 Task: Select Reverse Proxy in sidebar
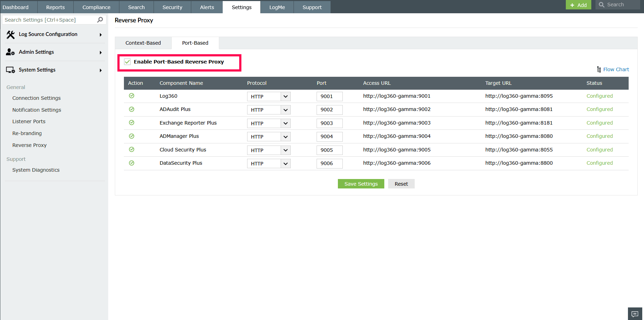pos(29,145)
